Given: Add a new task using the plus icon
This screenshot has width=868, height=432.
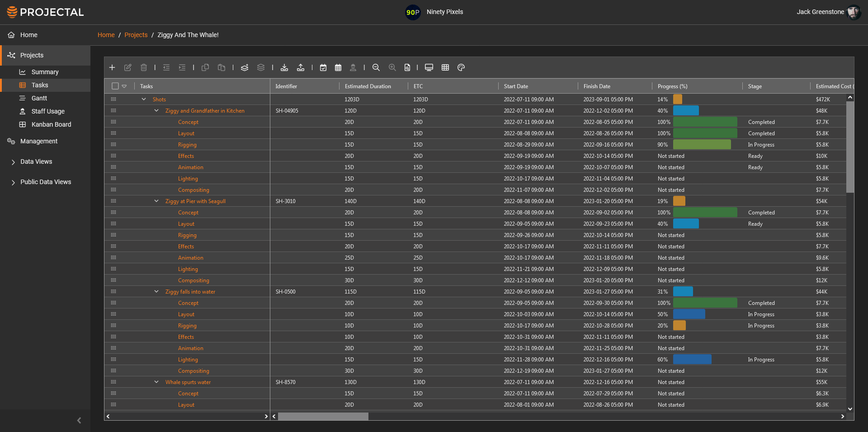Looking at the screenshot, I should click(x=112, y=67).
